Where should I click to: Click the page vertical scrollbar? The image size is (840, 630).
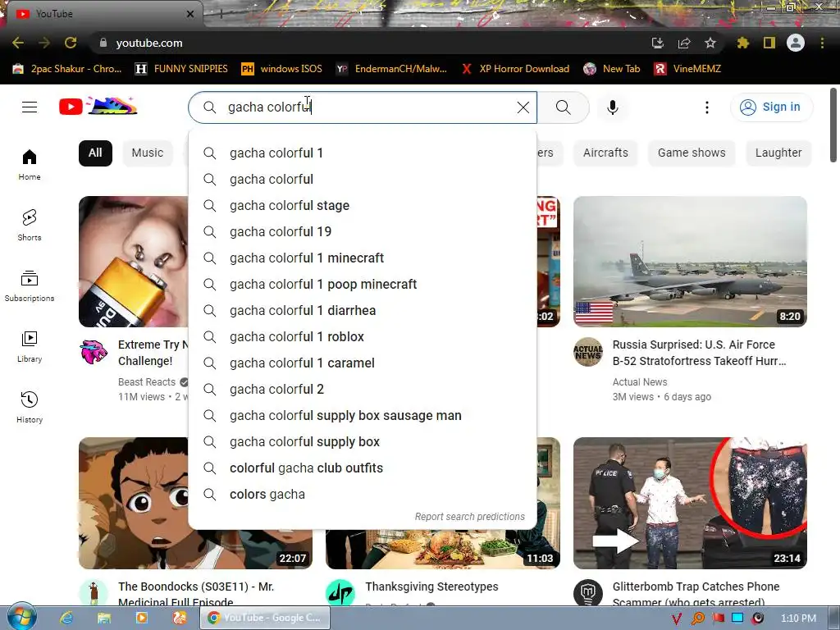point(833,125)
